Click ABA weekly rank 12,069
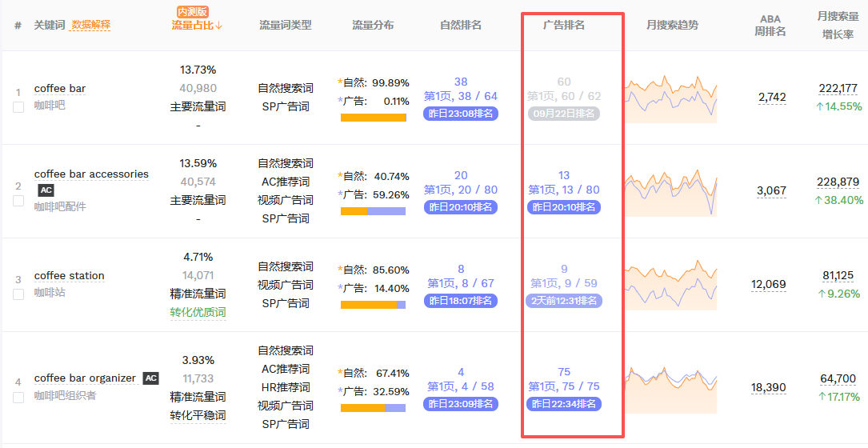Image resolution: width=868 pixels, height=448 pixels. [768, 285]
